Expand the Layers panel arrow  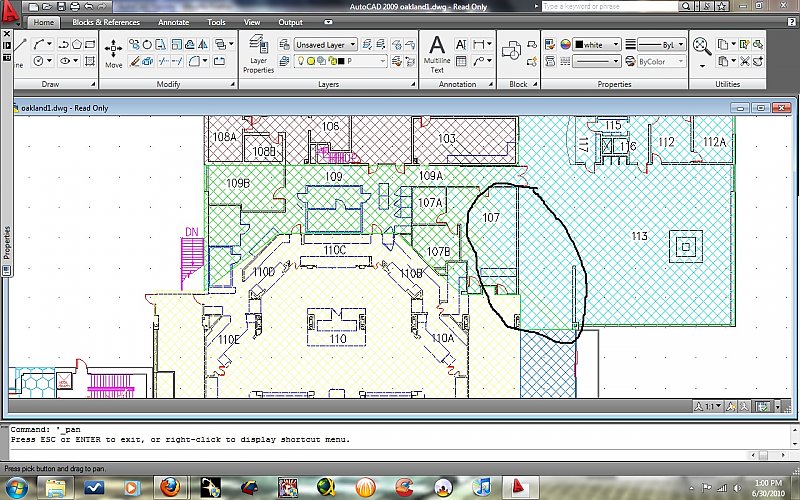[413, 84]
